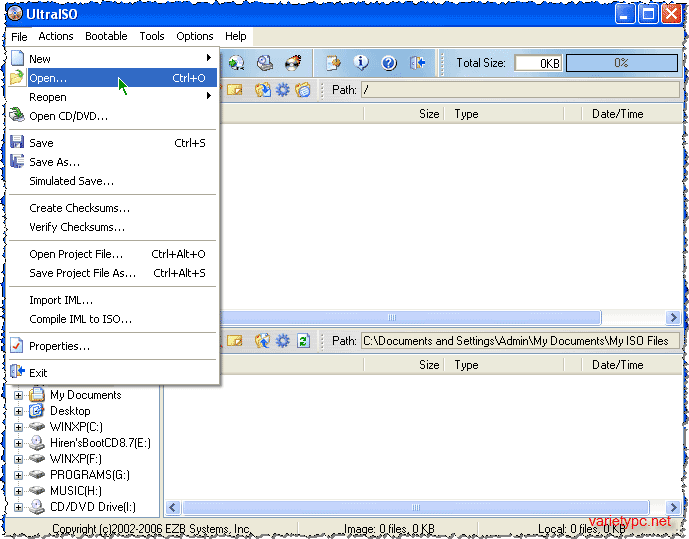Click left arrow of local list scrollbar
Screen dimensions: 689x539
pos(173,507)
